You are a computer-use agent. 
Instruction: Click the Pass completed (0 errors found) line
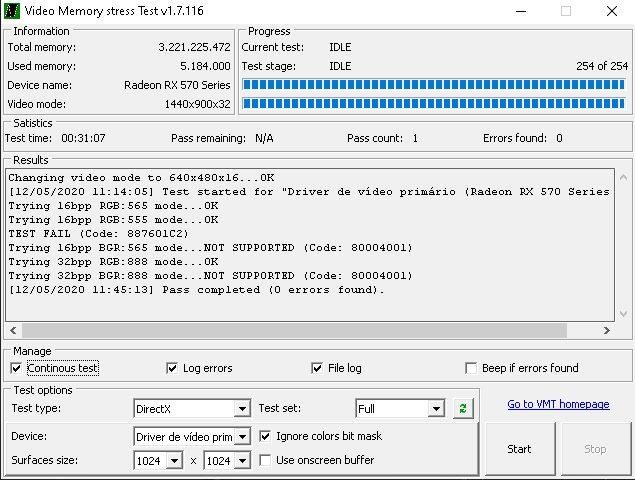(x=196, y=290)
